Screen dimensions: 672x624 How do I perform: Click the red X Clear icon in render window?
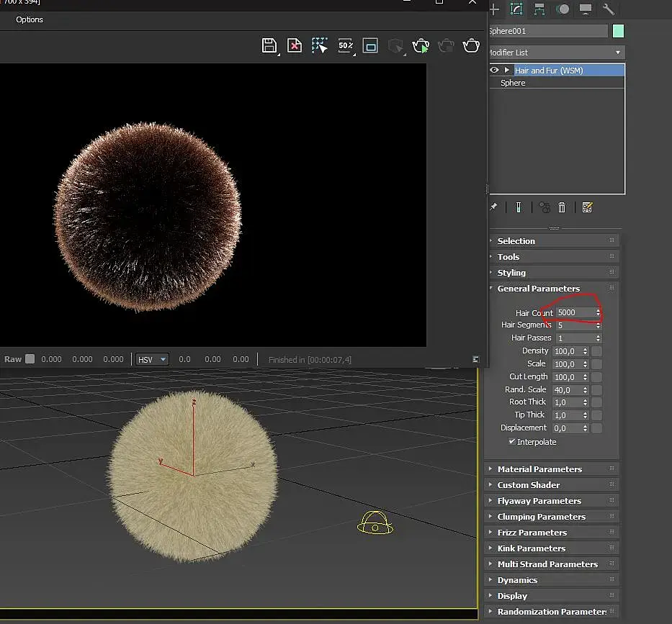pyautogui.click(x=295, y=46)
